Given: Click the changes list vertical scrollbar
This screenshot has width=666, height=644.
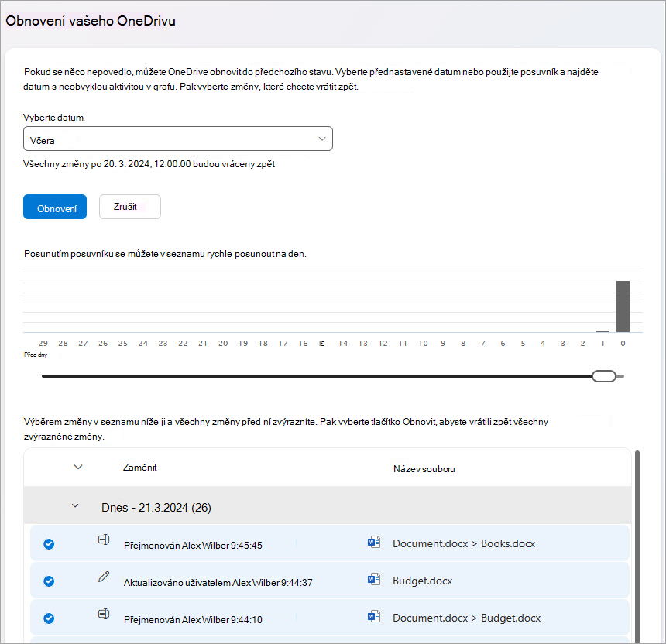Looking at the screenshot, I should coord(637,546).
